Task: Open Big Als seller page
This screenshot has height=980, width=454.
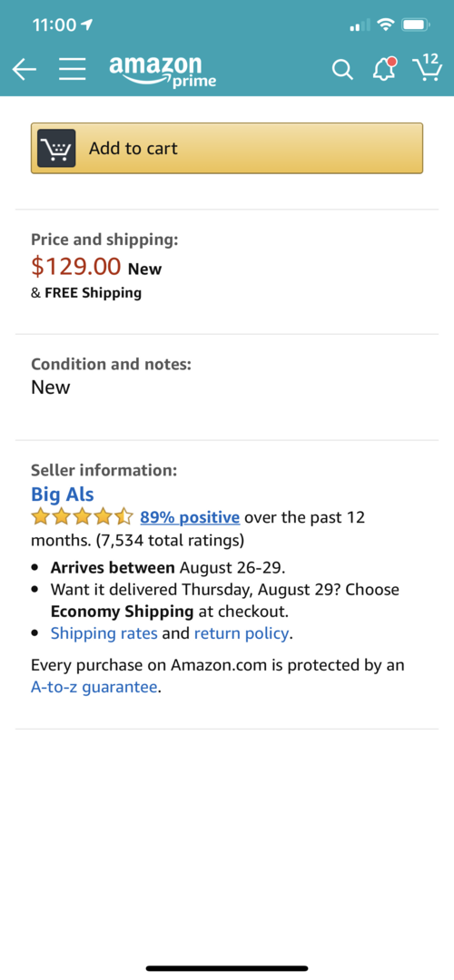Action: click(x=63, y=495)
